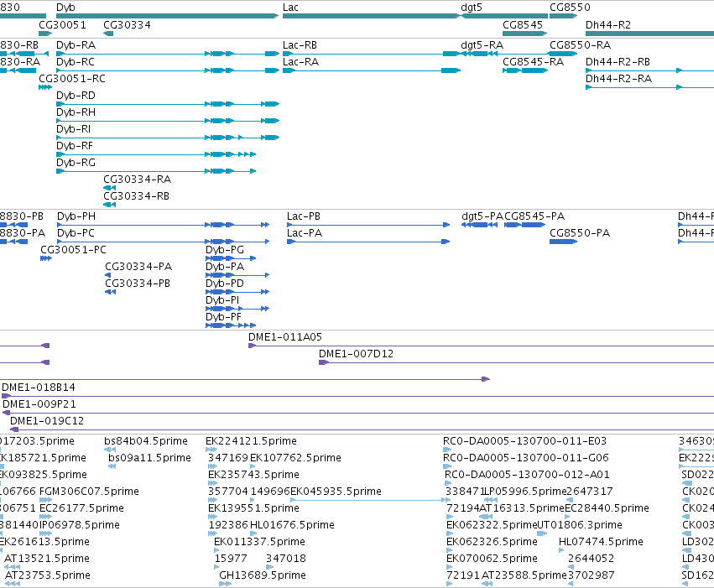Select the Lac-RB transcript label

tap(300, 45)
